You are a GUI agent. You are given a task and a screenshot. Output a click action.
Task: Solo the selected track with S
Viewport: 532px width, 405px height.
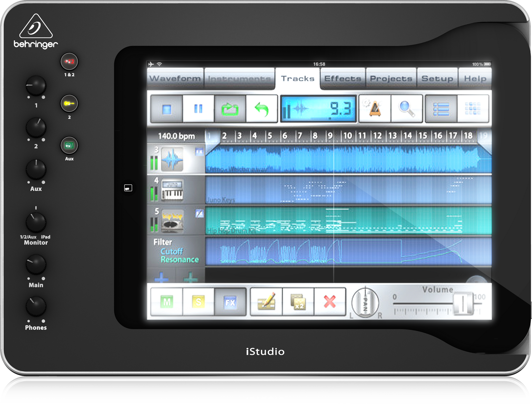click(x=198, y=302)
